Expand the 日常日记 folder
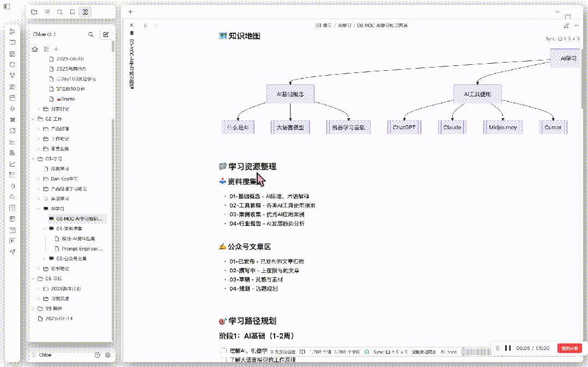 39,109
